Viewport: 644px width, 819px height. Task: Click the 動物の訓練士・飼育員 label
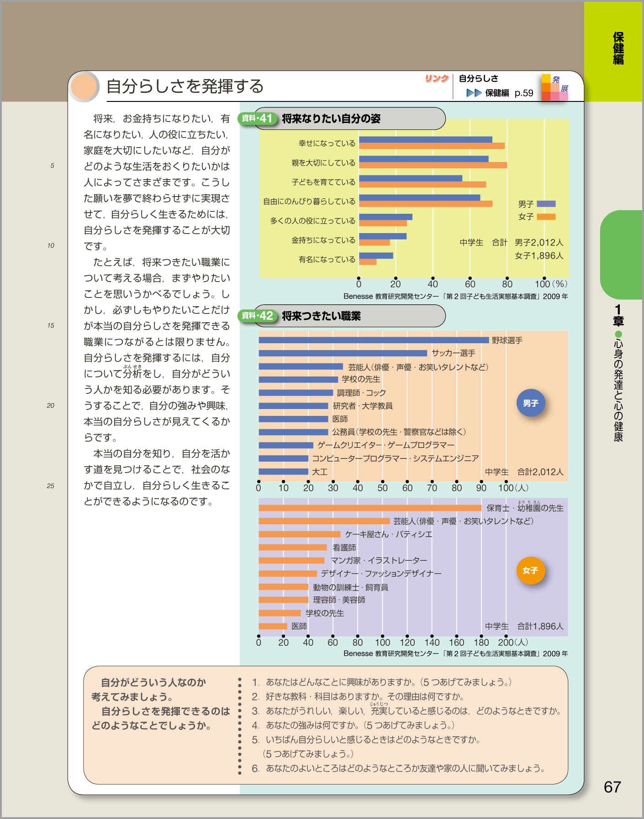[351, 587]
